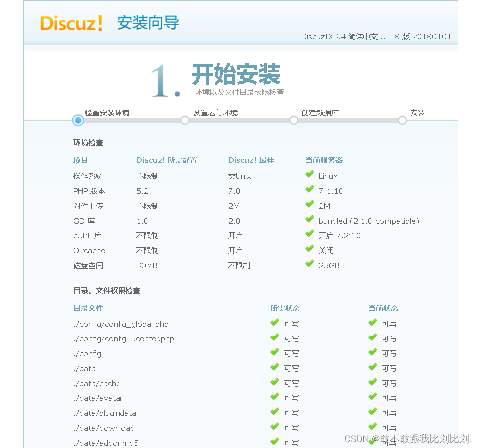Click the 检查安装环境 step label
The height and width of the screenshot is (448, 479).
[107, 112]
